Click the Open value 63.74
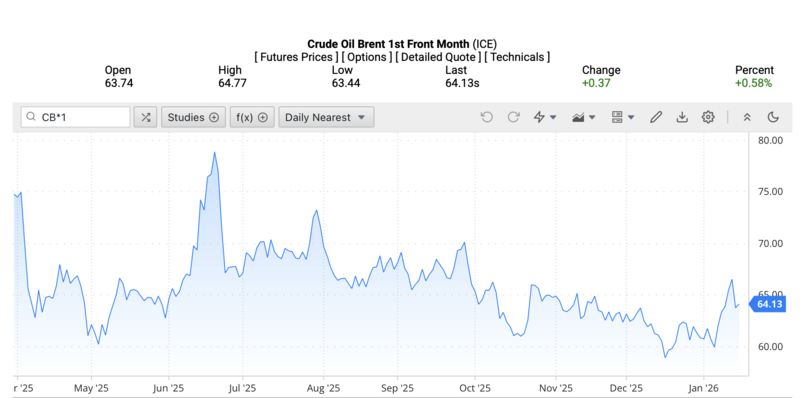The width and height of the screenshot is (800, 398). point(119,83)
